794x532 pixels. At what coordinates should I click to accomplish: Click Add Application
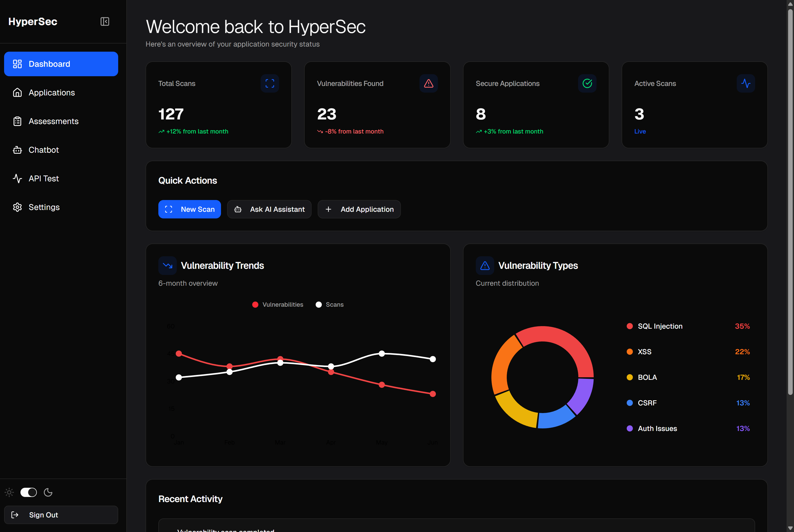(359, 209)
